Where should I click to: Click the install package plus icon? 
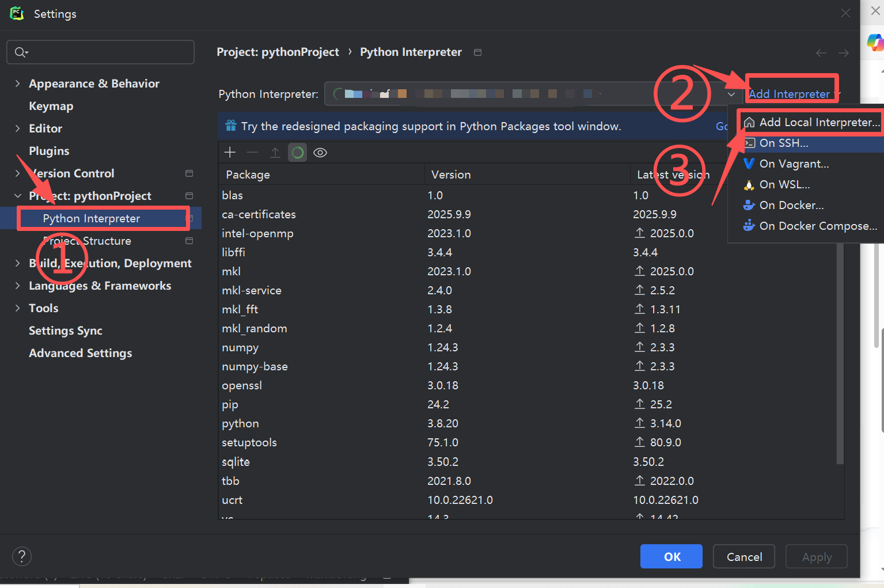click(230, 152)
